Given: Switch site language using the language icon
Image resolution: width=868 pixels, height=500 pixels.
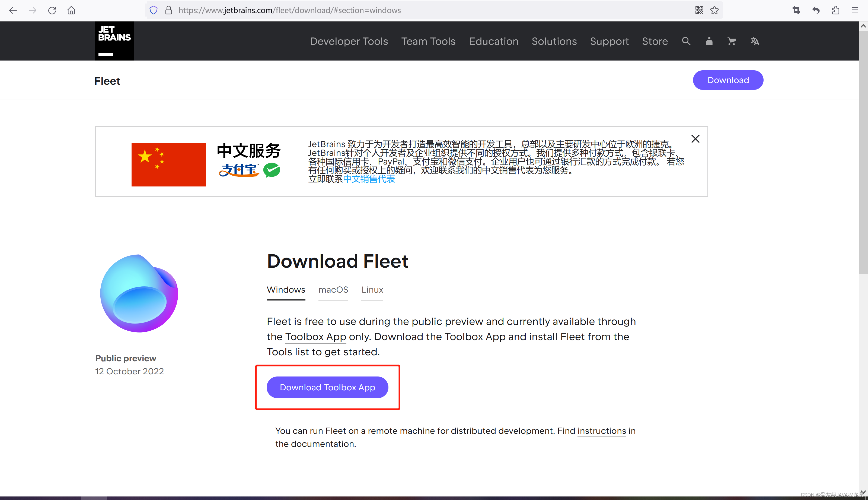Looking at the screenshot, I should pyautogui.click(x=755, y=41).
